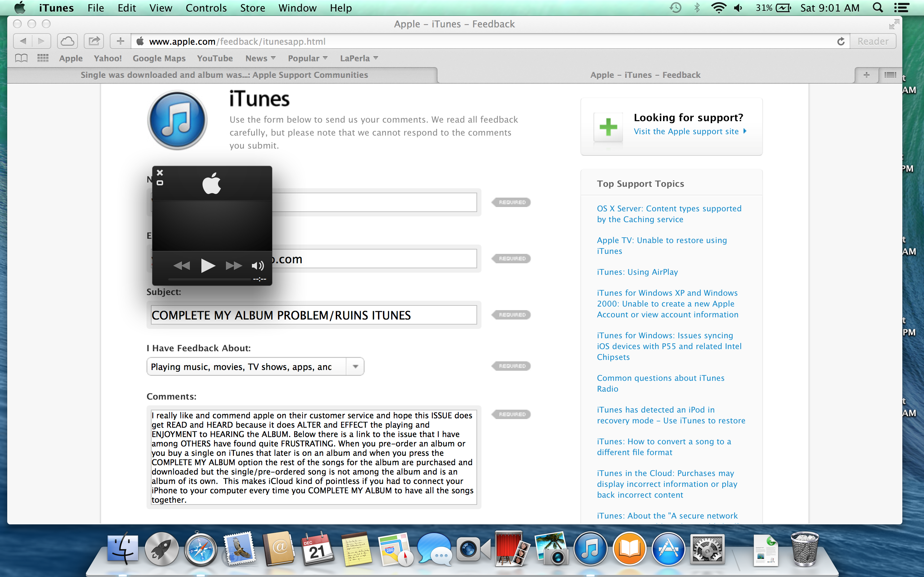Click the rewind button in mini player
Viewport: 924px width, 577px height.
coord(181,266)
